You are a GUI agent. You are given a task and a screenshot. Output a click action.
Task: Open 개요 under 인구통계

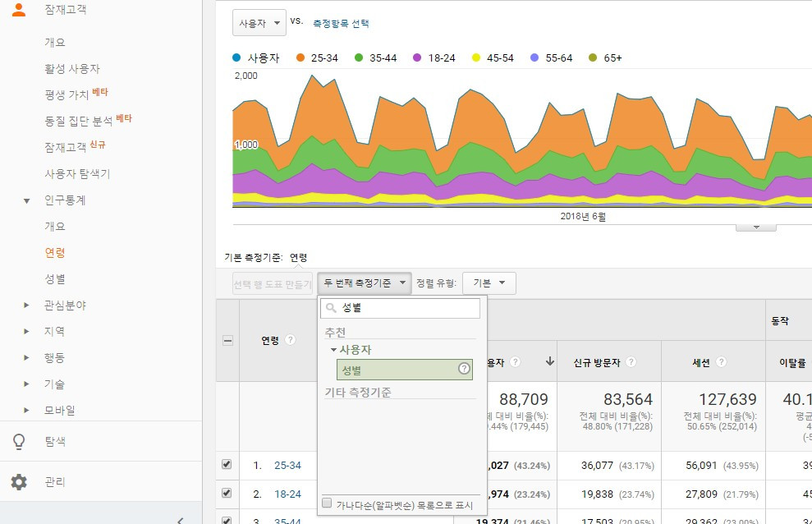(x=55, y=227)
